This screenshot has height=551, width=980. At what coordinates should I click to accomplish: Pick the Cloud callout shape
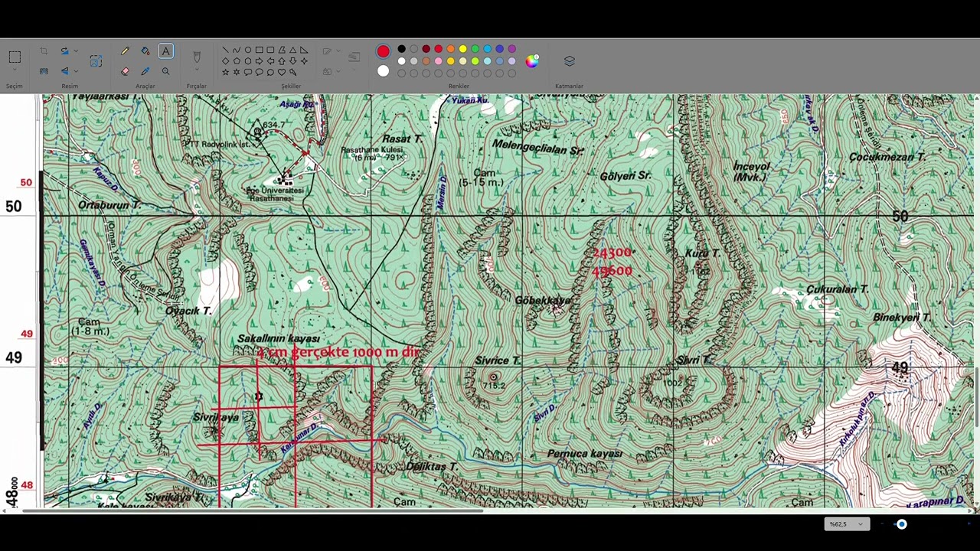270,73
